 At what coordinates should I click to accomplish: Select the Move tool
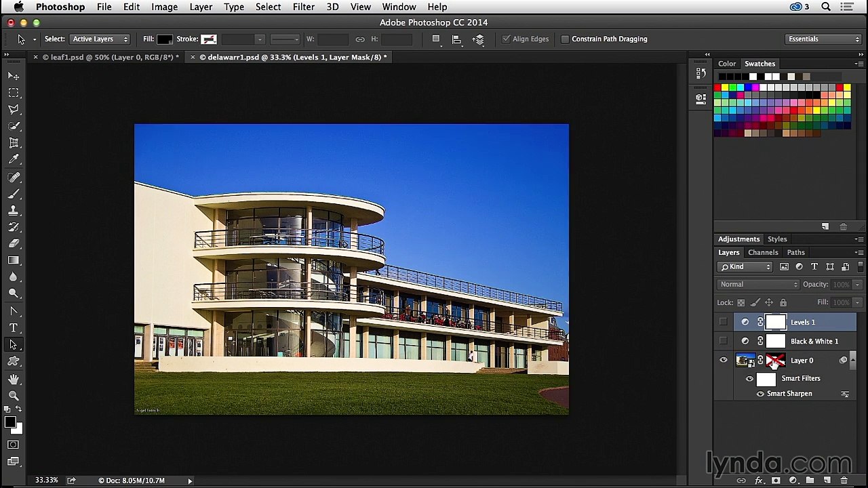coord(14,76)
